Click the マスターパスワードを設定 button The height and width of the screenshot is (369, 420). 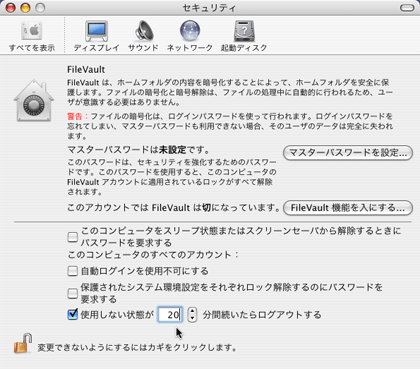pyautogui.click(x=348, y=153)
